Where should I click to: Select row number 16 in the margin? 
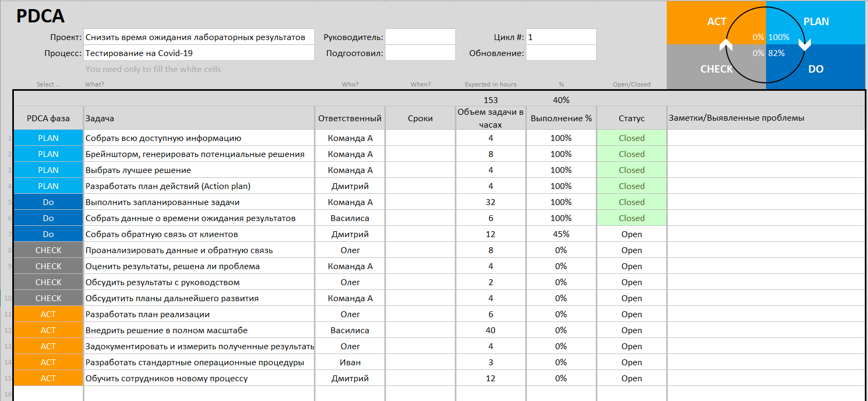[7, 394]
